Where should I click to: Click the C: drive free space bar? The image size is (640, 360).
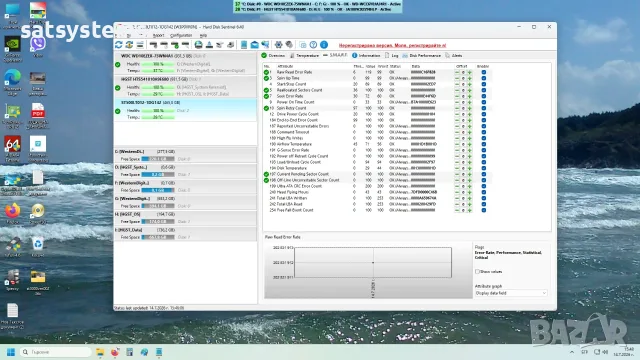pyautogui.click(x=158, y=159)
